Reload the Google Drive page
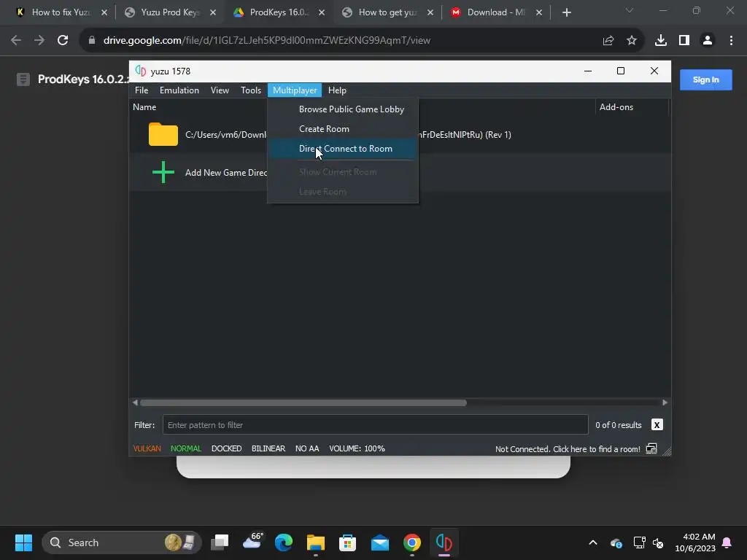The width and height of the screenshot is (747, 560). [63, 41]
